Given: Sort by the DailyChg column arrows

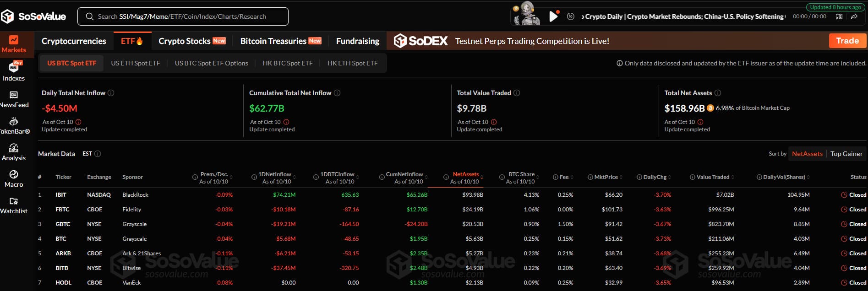Looking at the screenshot, I should point(670,177).
